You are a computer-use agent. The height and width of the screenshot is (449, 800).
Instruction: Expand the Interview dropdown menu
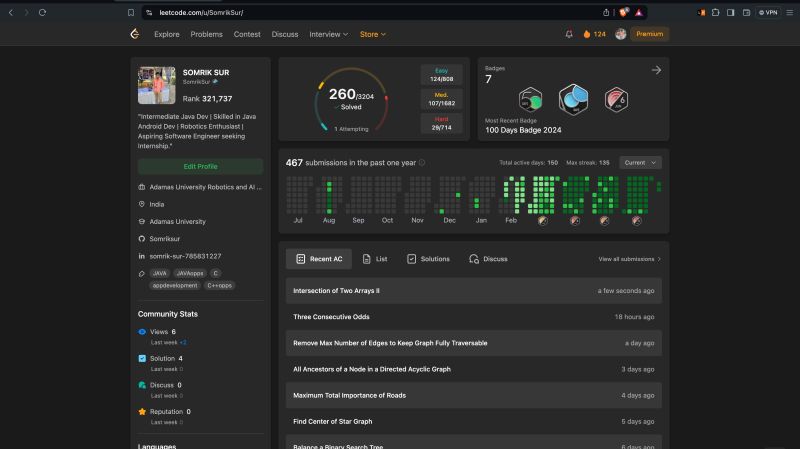click(329, 34)
